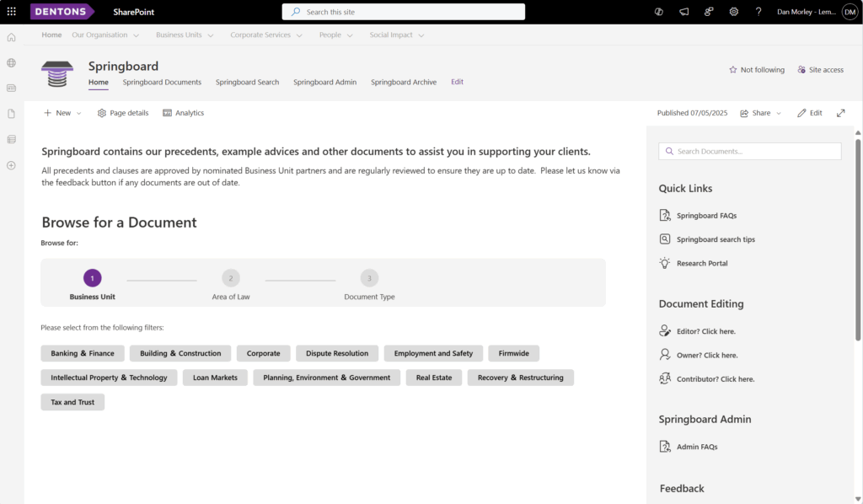Expand the Our Organisation menu
This screenshot has width=863, height=504.
pyautogui.click(x=105, y=35)
